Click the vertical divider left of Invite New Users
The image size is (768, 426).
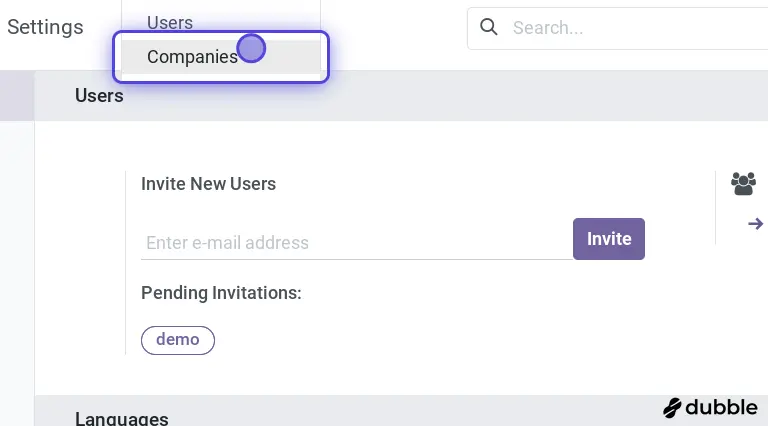[x=126, y=262]
